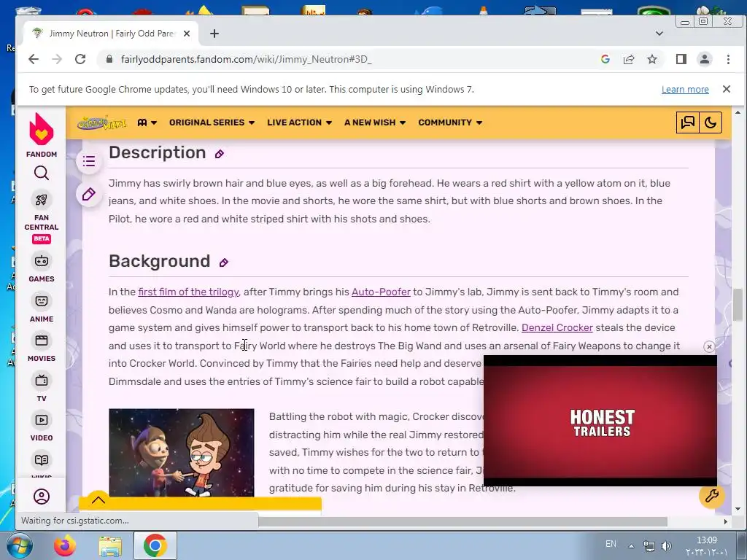This screenshot has width=747, height=560.
Task: Edit the Background section pencil icon
Action: click(x=223, y=262)
